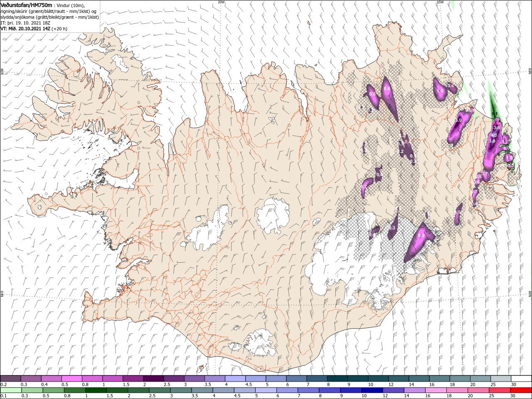Pick the upper-row legend swatch labeled 0.2

coord(11,379)
